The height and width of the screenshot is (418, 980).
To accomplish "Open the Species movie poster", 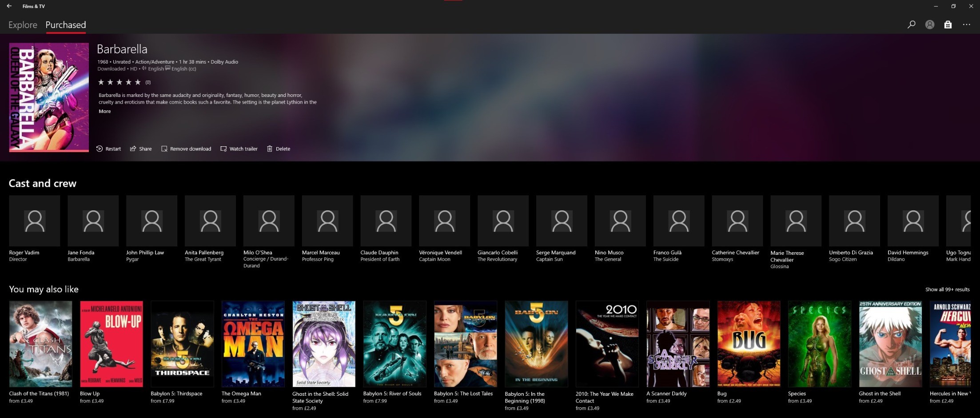I will [x=820, y=344].
